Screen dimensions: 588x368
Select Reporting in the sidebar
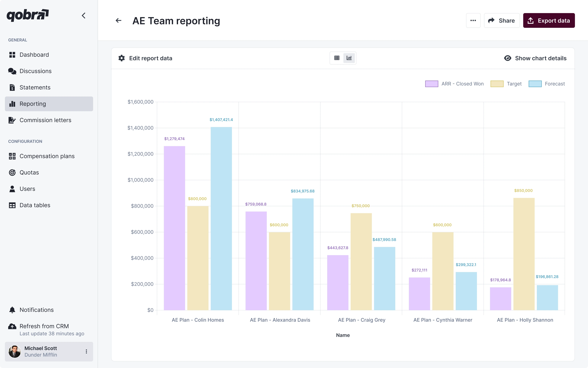[49, 104]
